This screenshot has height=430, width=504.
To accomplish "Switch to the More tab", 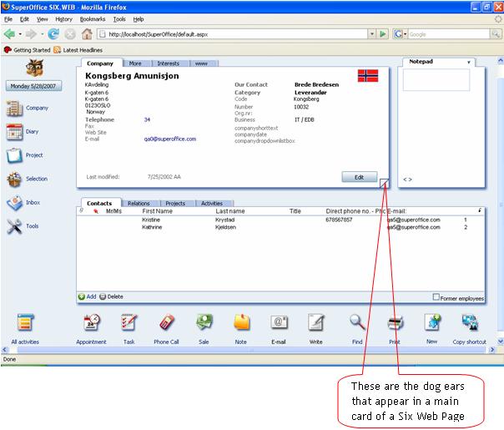I will click(135, 63).
